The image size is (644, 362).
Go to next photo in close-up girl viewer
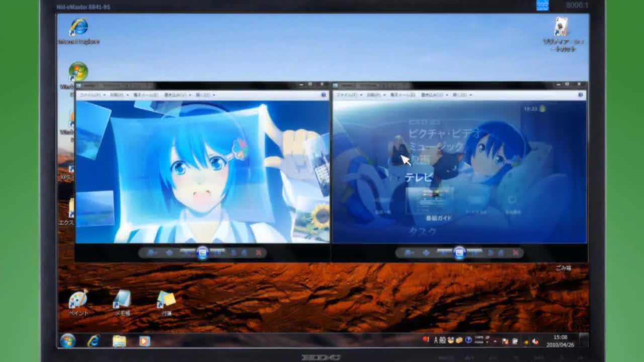click(x=218, y=252)
